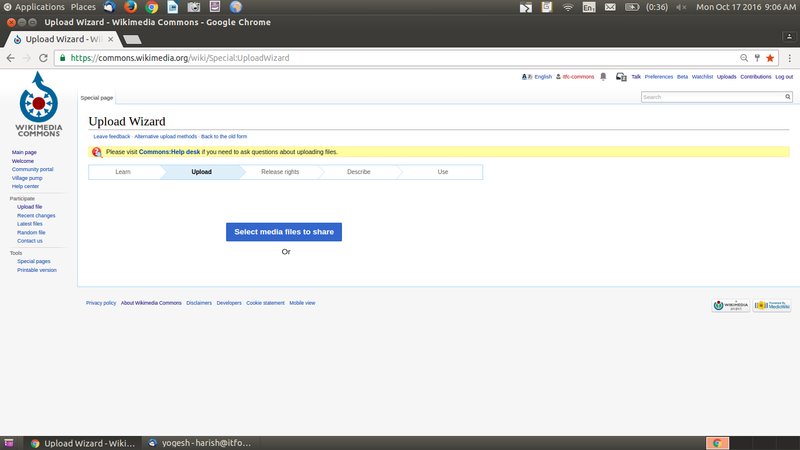Open the muted volume indicator

coord(681,7)
